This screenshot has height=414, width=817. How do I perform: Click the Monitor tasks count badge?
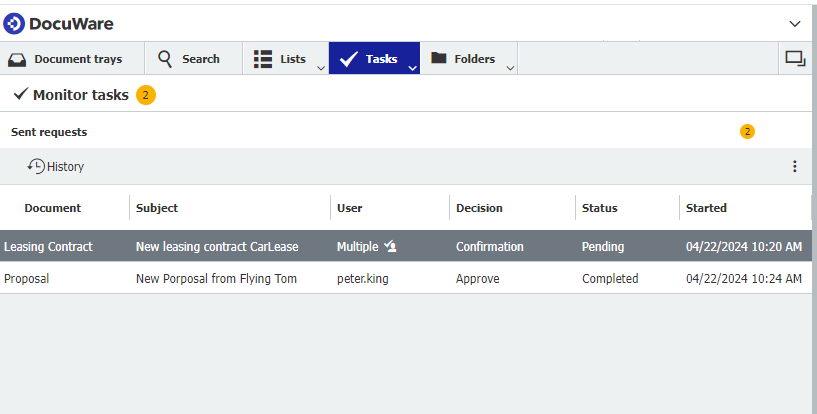click(146, 95)
